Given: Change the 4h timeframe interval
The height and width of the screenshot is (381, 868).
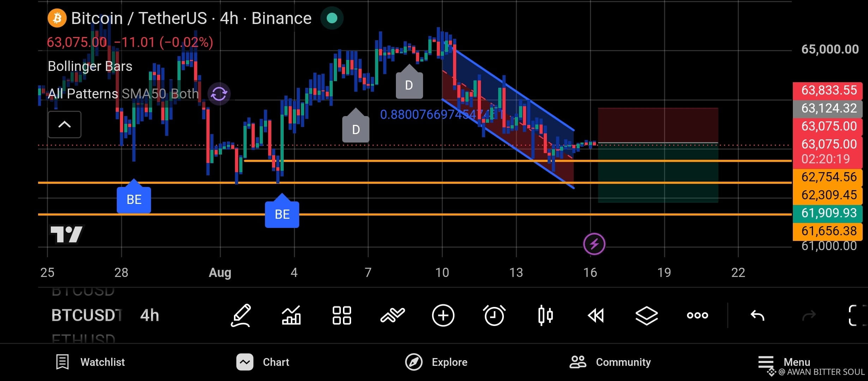Looking at the screenshot, I should click(150, 315).
